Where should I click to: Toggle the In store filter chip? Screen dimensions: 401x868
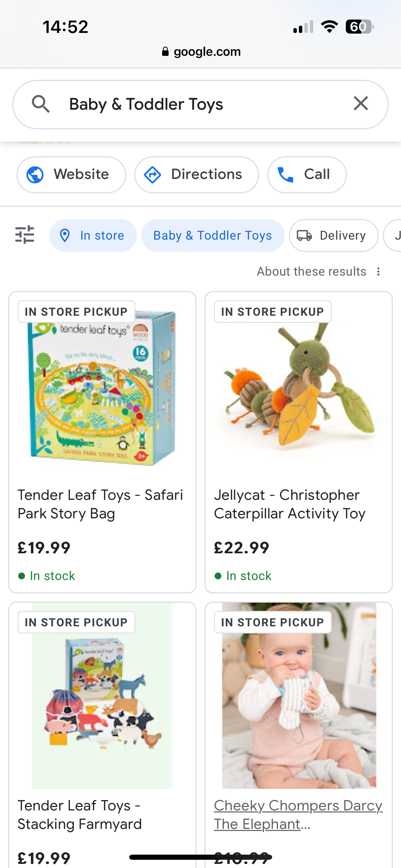[x=93, y=236]
